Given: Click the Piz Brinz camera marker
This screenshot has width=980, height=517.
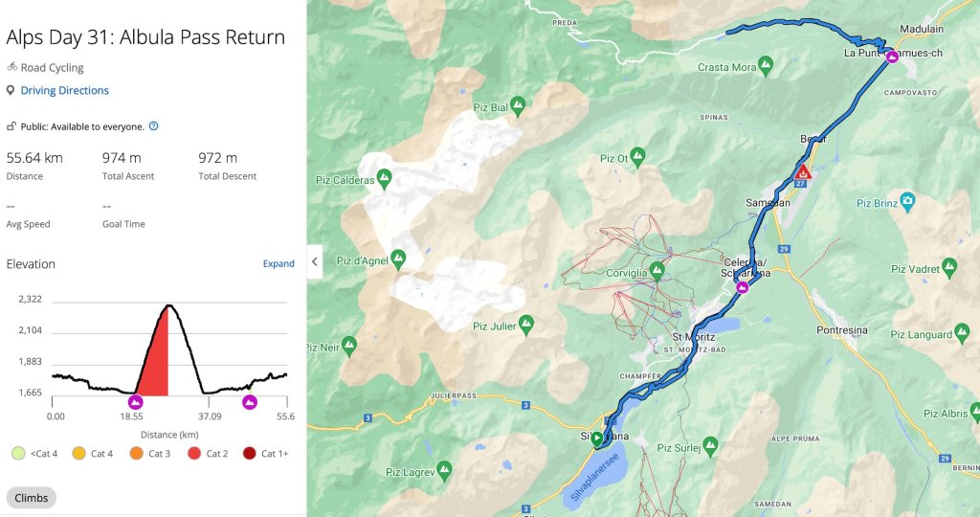Looking at the screenshot, I should pos(907,202).
